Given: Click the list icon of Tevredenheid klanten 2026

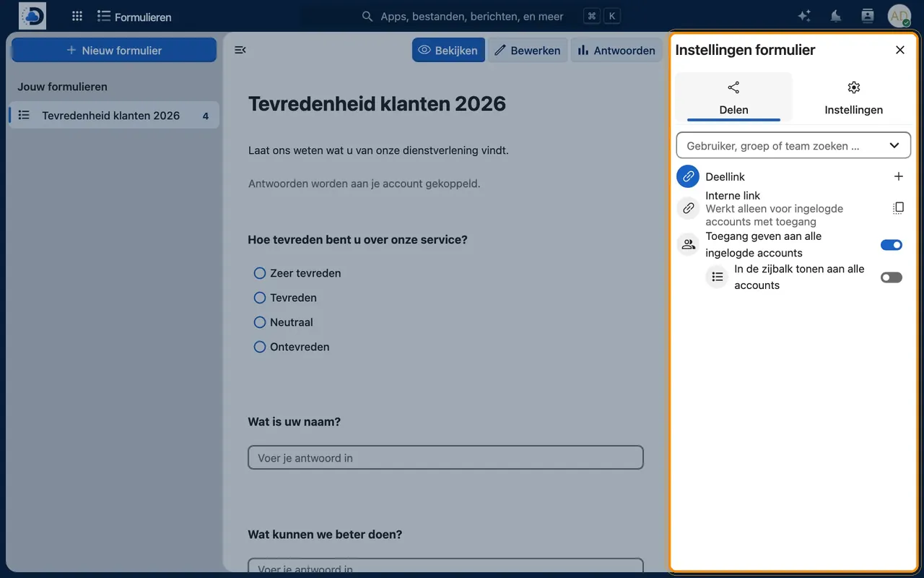Looking at the screenshot, I should pyautogui.click(x=24, y=116).
